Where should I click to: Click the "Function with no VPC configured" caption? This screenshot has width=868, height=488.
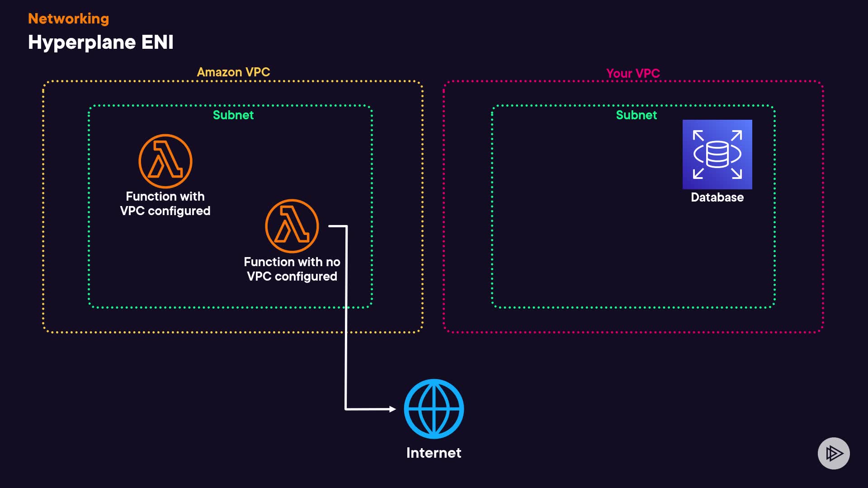pos(292,269)
